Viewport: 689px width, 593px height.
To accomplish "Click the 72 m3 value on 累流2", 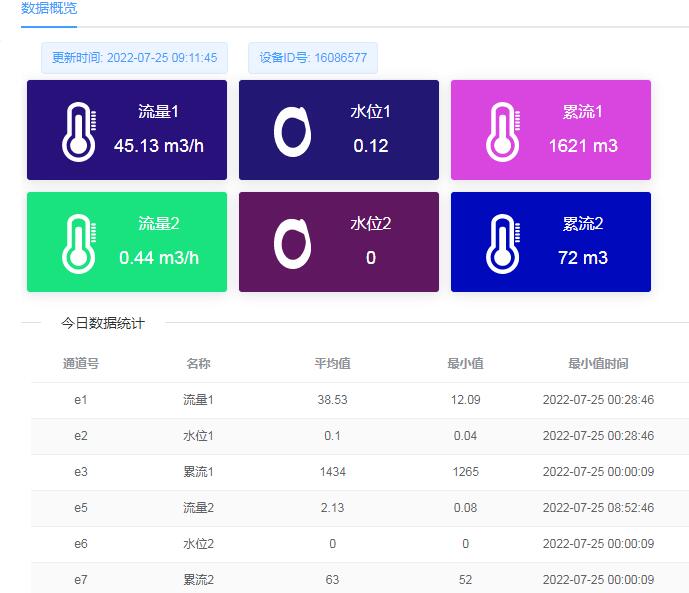I will point(583,258).
